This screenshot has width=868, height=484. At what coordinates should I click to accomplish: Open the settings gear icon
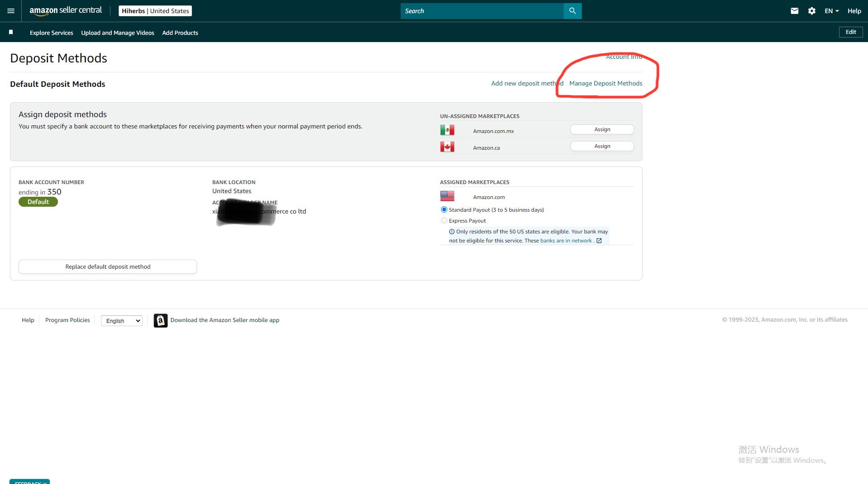811,11
